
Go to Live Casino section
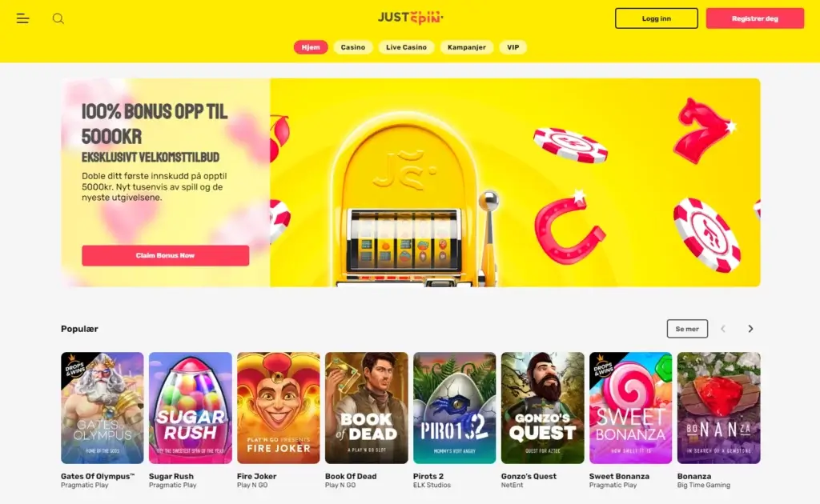(406, 47)
